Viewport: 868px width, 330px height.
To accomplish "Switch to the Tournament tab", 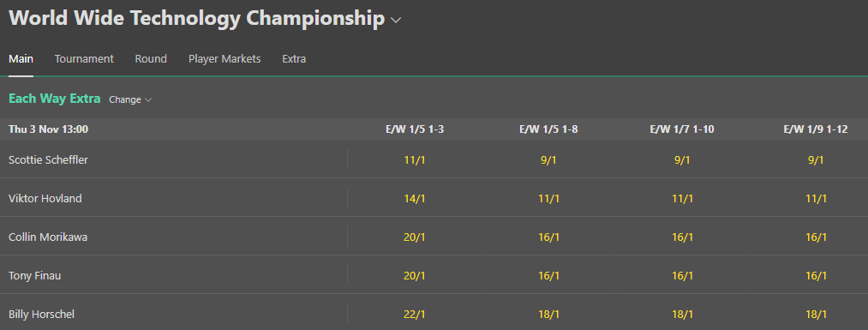I will click(84, 58).
